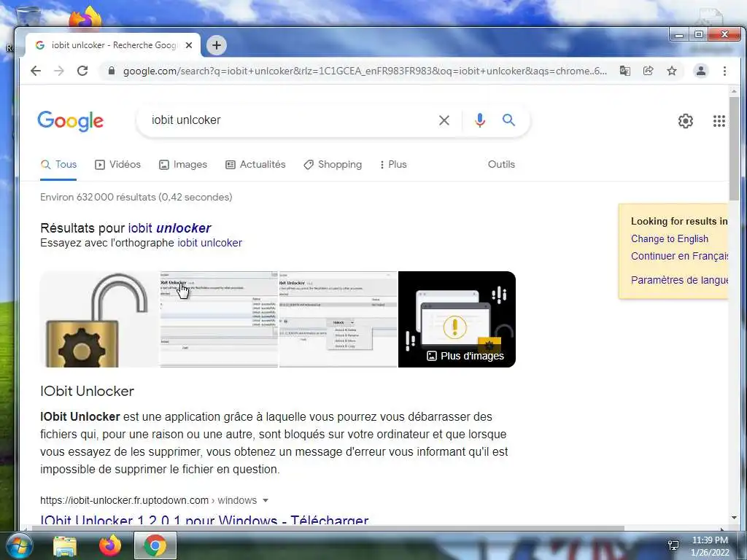This screenshot has height=560, width=747.
Task: Click the Chrome address bar URL
Action: (x=365, y=71)
